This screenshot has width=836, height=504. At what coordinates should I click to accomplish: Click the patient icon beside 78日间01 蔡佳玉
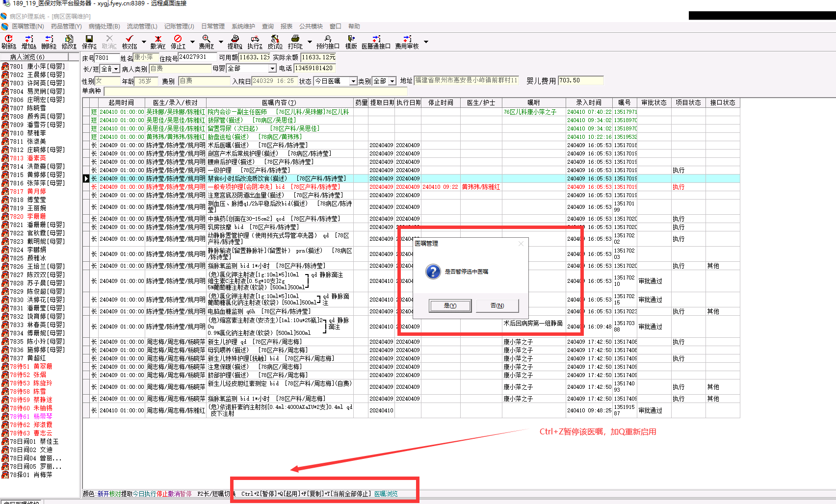click(x=5, y=441)
